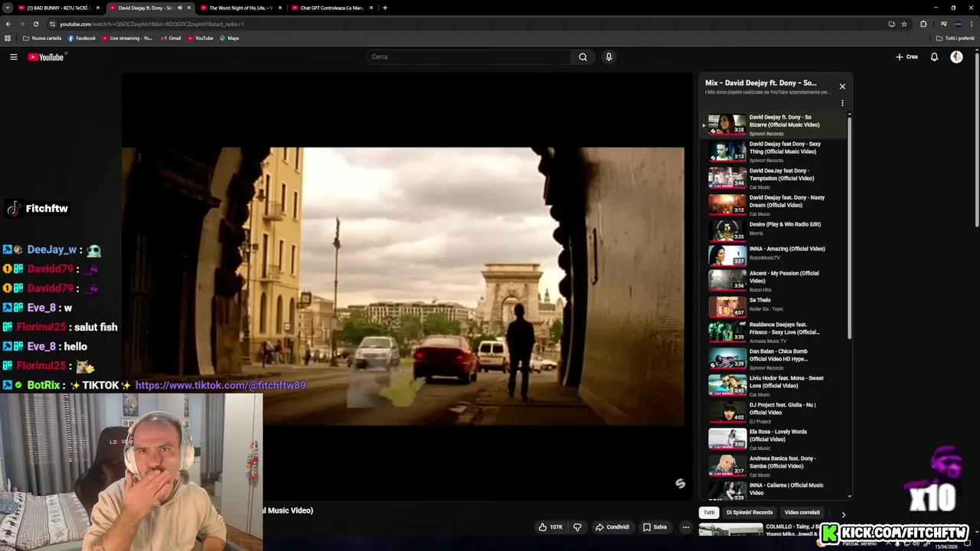Open the Chrome three-dot menu

tap(972, 24)
